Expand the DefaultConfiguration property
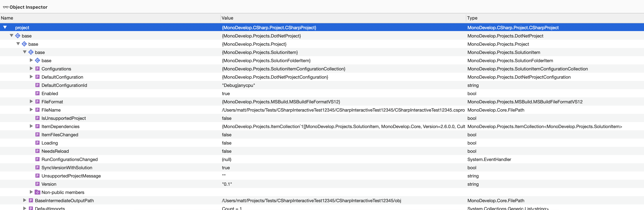 [31, 77]
